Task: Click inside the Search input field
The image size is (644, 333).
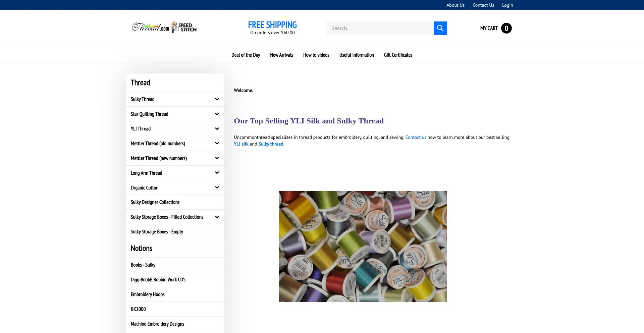Action: (x=379, y=28)
